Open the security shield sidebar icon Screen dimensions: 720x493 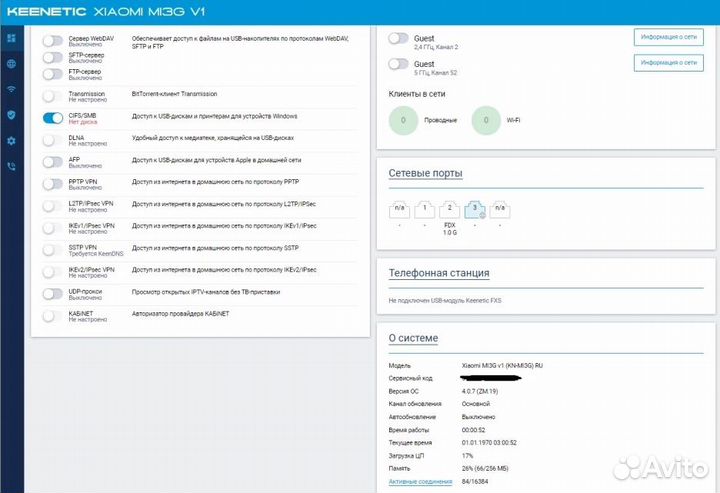(x=12, y=115)
